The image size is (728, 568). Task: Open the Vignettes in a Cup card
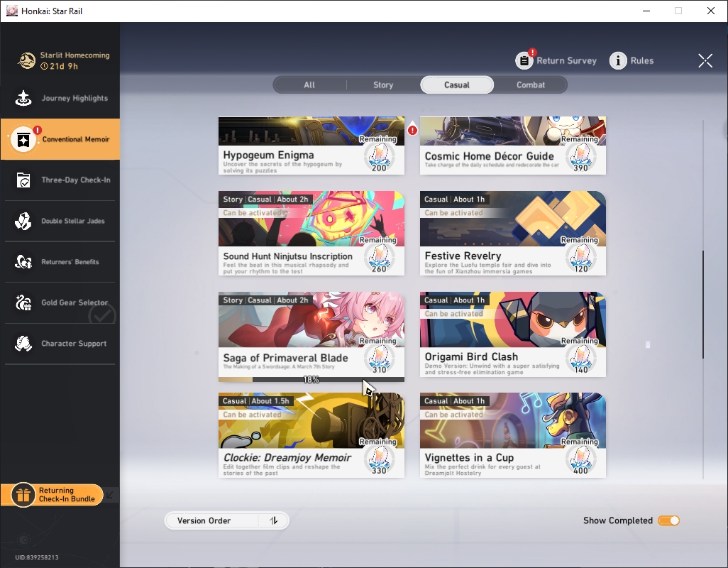pos(512,435)
